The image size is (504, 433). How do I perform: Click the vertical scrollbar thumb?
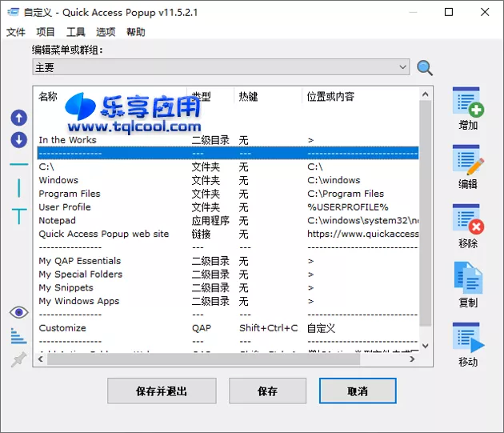coord(426,213)
